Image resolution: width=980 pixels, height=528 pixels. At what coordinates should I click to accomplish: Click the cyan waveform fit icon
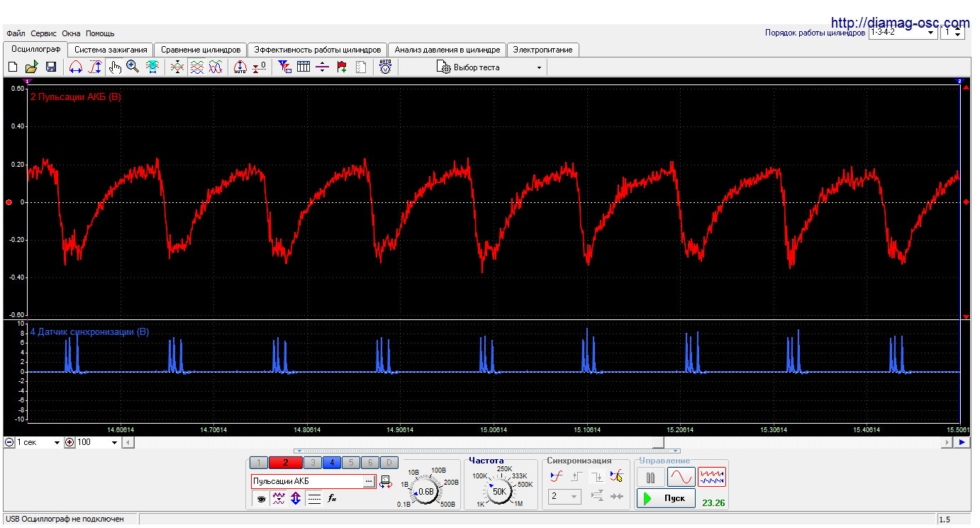[x=152, y=67]
